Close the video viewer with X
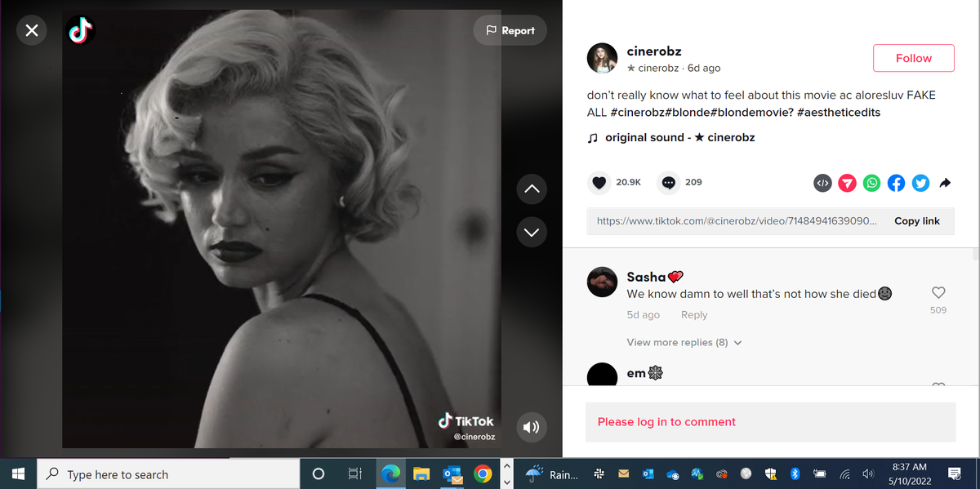This screenshot has height=489, width=980. [x=32, y=31]
